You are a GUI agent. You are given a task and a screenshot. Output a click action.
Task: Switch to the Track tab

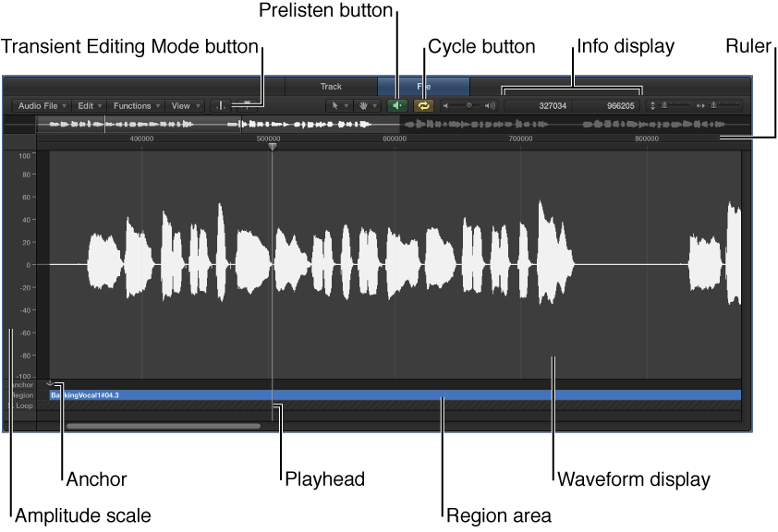[x=332, y=85]
